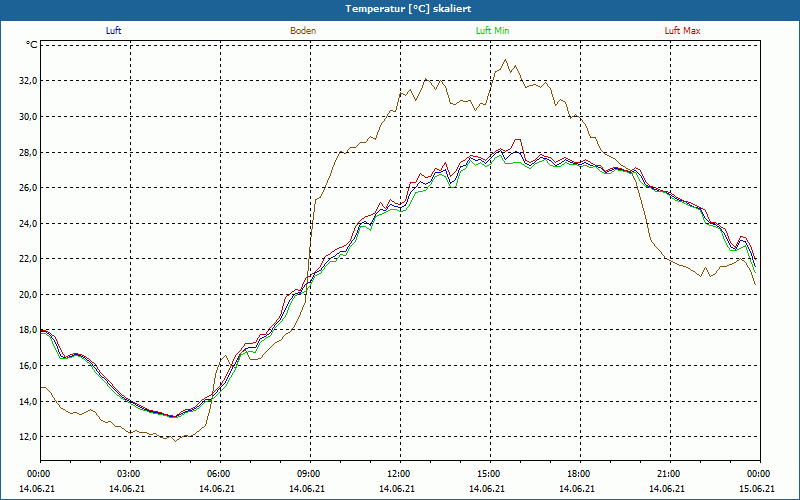Click the 12,0 y-axis value
The image size is (800, 500).
coord(28,437)
